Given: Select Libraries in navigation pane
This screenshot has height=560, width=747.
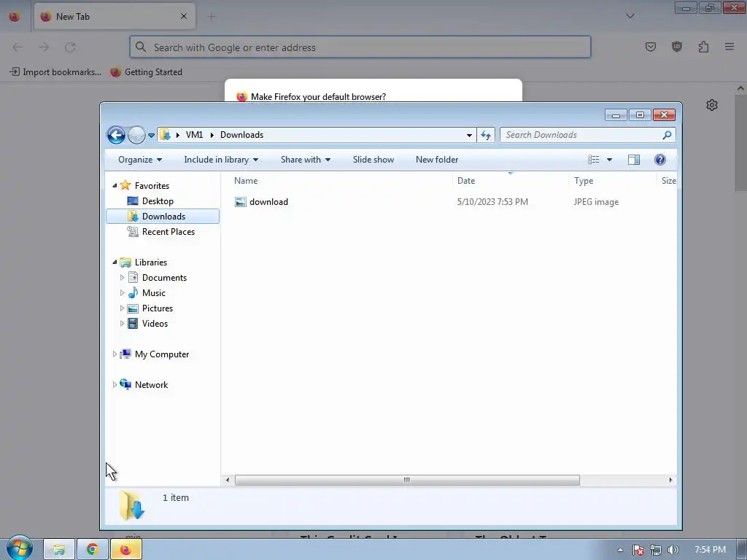Looking at the screenshot, I should [x=150, y=262].
